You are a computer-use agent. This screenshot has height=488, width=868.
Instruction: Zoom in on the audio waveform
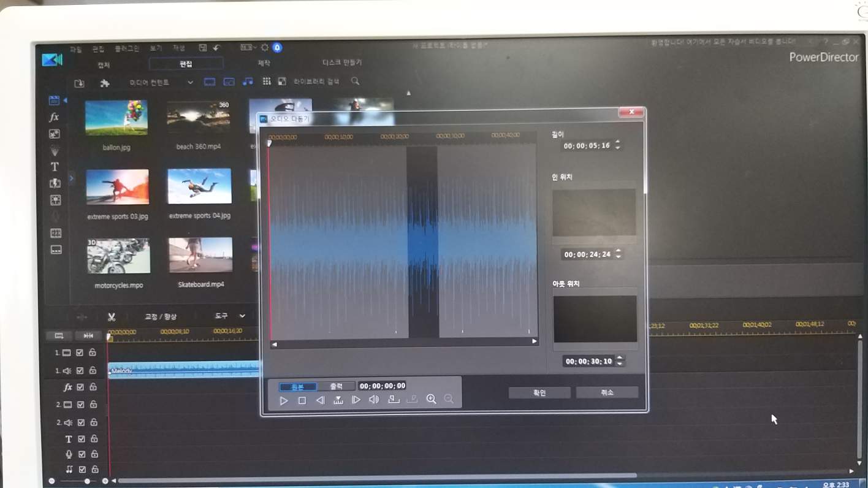(431, 399)
